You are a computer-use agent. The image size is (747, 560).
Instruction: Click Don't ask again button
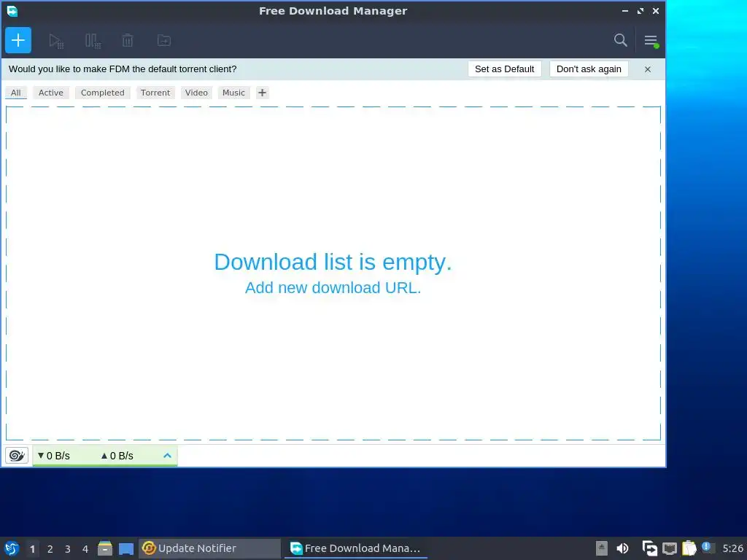[589, 69]
